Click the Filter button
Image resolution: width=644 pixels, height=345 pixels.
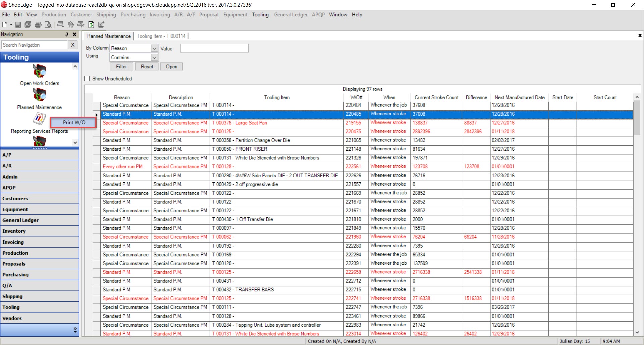[x=121, y=67]
